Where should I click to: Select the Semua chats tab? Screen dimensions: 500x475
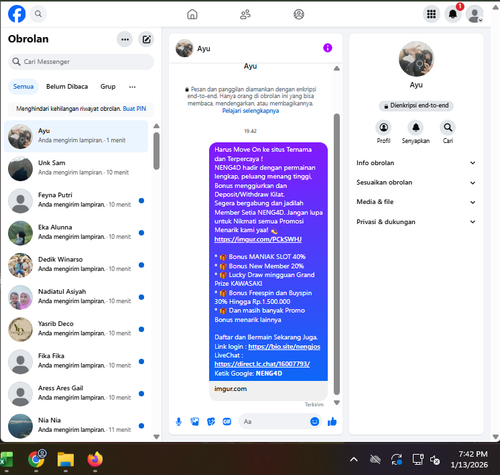point(23,87)
